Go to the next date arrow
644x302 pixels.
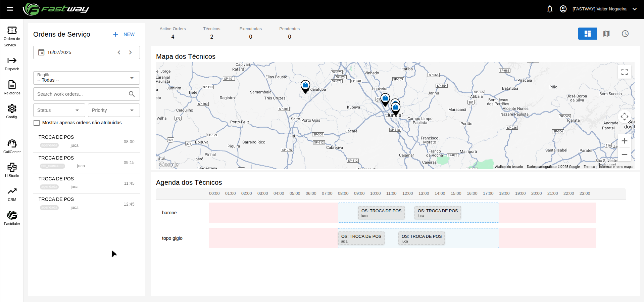coord(131,52)
